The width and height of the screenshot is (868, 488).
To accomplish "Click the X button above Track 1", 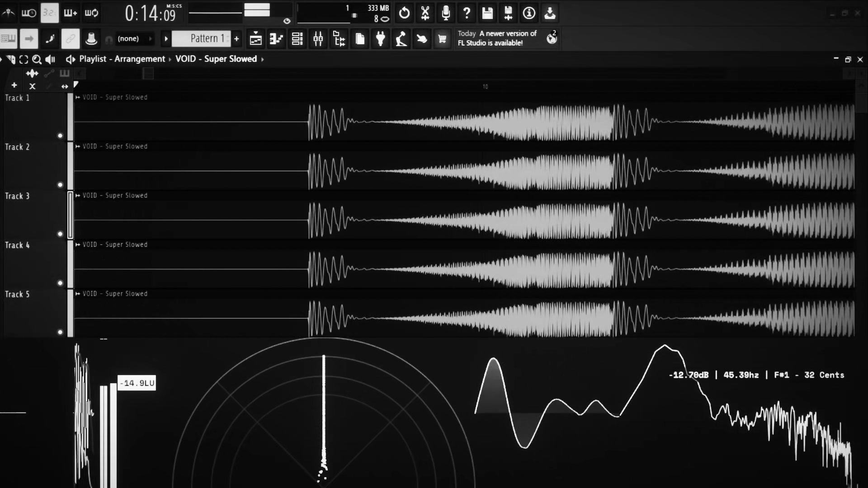I will pos(32,86).
